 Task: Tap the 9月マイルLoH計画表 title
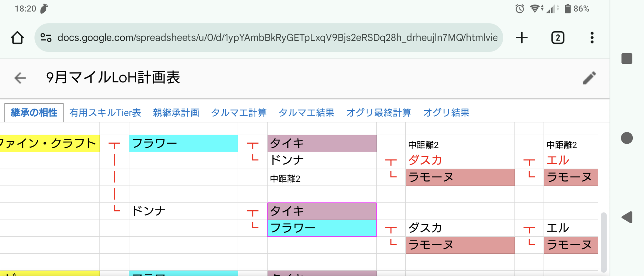pos(113,78)
